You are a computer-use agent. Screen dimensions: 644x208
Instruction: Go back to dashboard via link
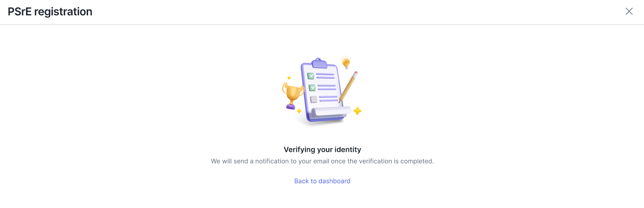(322, 181)
